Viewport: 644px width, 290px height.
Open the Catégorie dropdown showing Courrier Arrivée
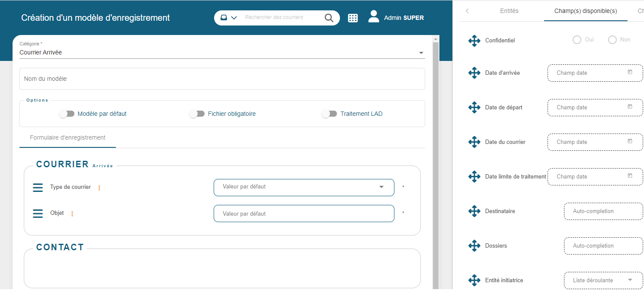(x=420, y=52)
